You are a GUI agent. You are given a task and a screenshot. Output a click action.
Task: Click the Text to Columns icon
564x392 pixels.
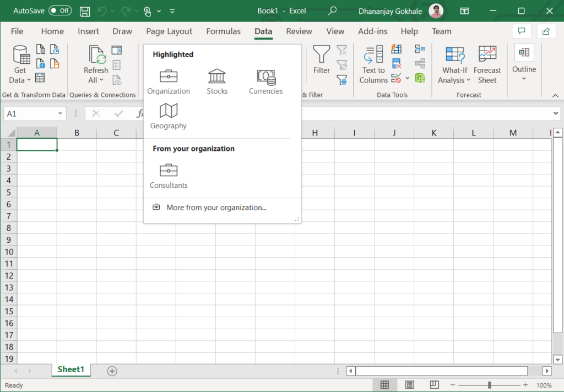(373, 64)
